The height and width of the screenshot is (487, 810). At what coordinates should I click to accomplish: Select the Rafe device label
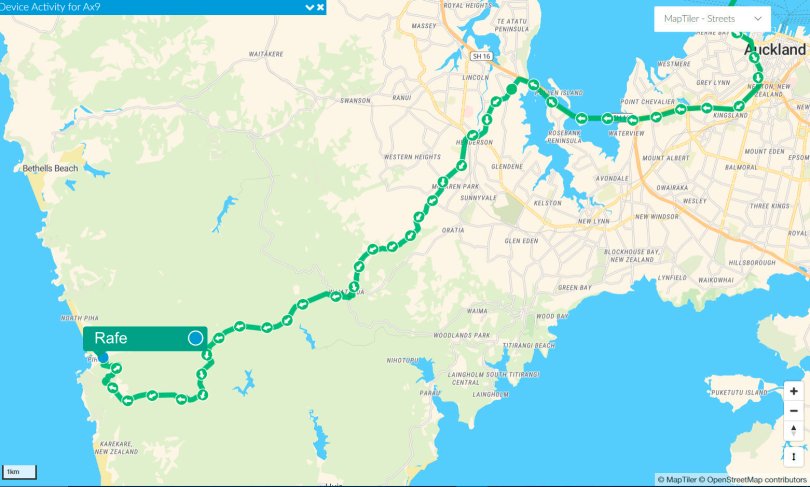tap(145, 338)
